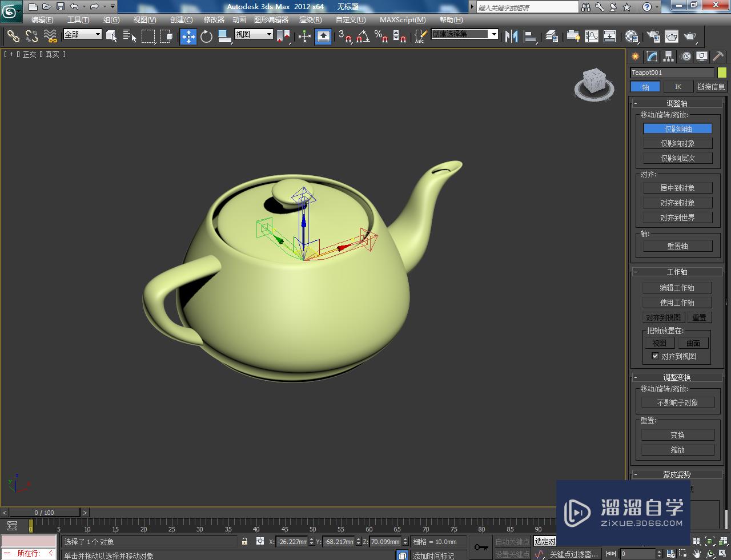Toggle Angle Snap

(x=363, y=36)
